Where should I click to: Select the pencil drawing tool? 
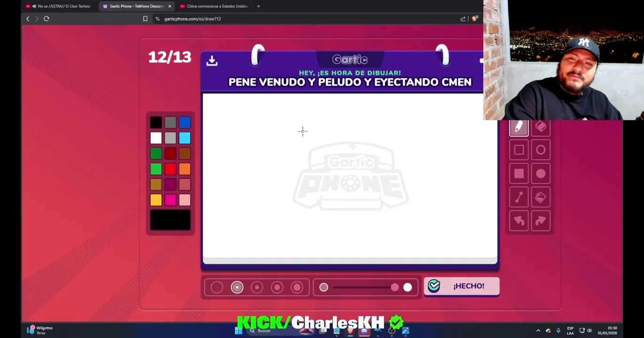click(x=519, y=127)
